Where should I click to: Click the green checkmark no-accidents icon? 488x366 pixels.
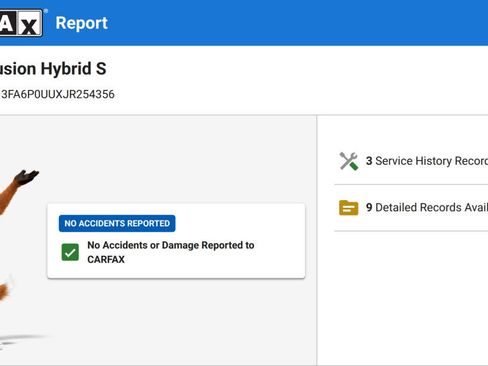70,252
